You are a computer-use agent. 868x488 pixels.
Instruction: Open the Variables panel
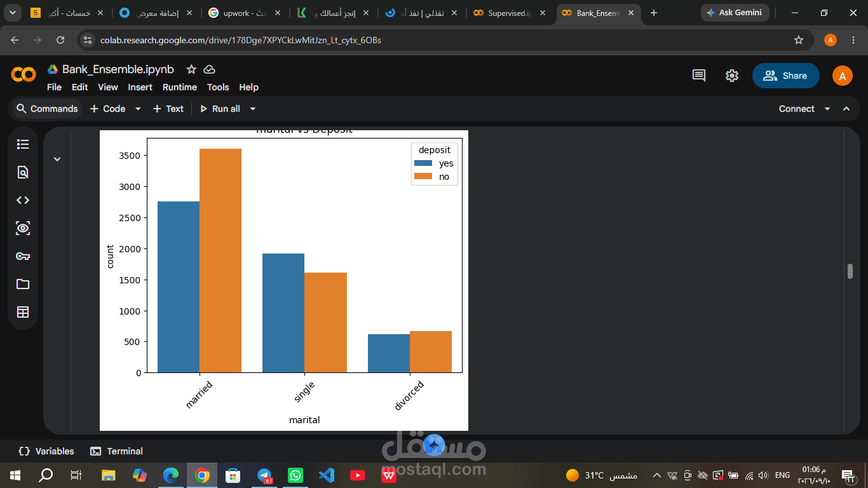tap(47, 451)
